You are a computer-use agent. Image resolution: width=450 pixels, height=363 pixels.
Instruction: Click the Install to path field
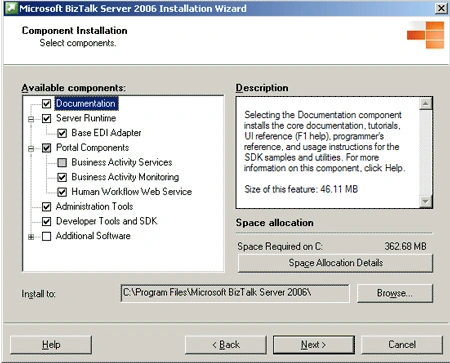tap(235, 293)
